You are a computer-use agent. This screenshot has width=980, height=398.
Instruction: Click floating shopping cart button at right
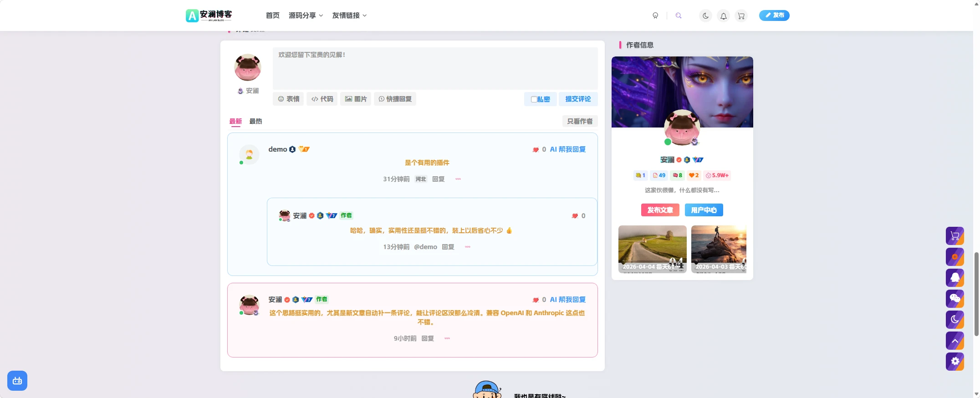(955, 236)
